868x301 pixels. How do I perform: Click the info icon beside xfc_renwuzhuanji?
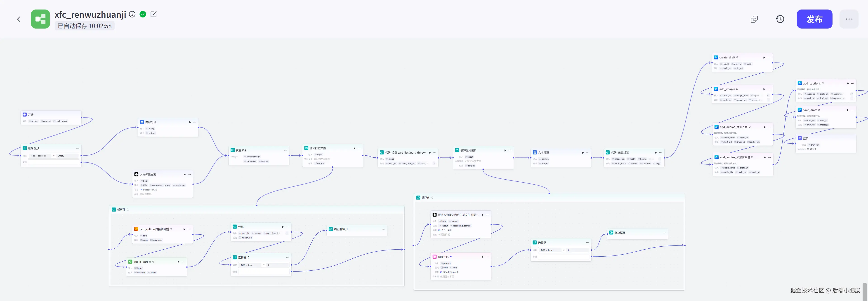click(132, 14)
